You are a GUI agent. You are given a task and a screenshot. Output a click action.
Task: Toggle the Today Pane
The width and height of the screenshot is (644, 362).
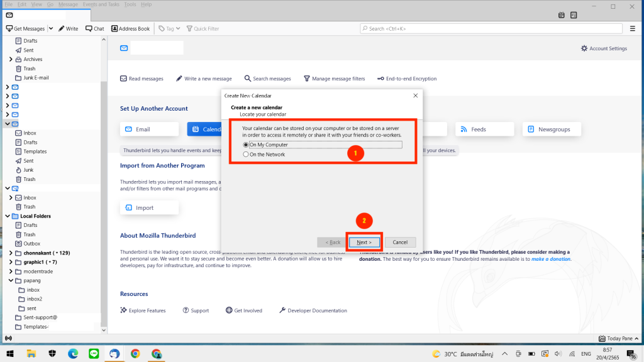point(616,338)
